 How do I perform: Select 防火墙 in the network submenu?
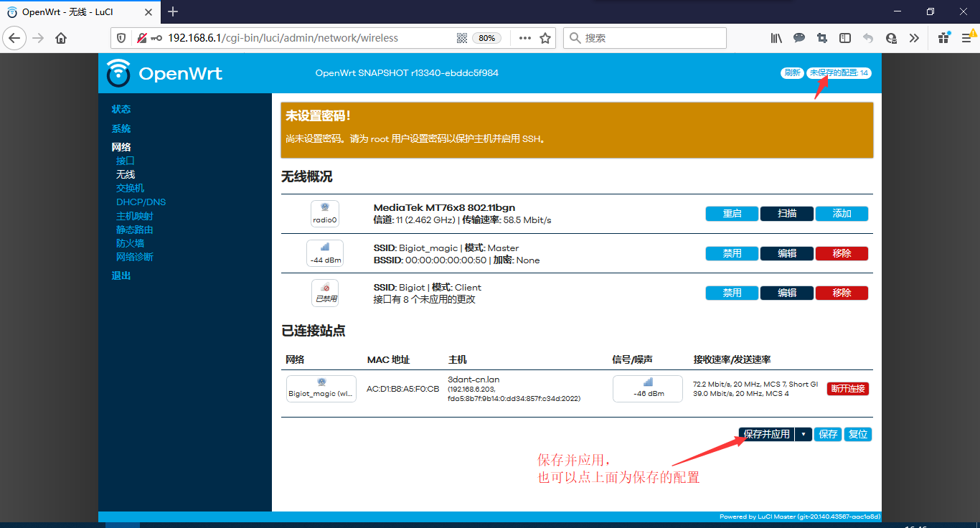click(x=130, y=243)
